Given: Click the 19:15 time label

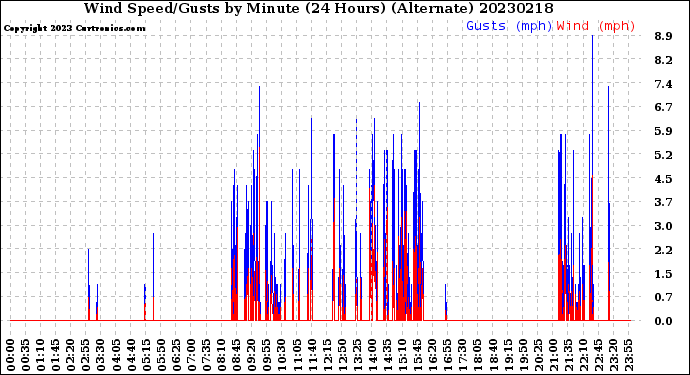Looking at the screenshot, I should pyautogui.click(x=507, y=355).
